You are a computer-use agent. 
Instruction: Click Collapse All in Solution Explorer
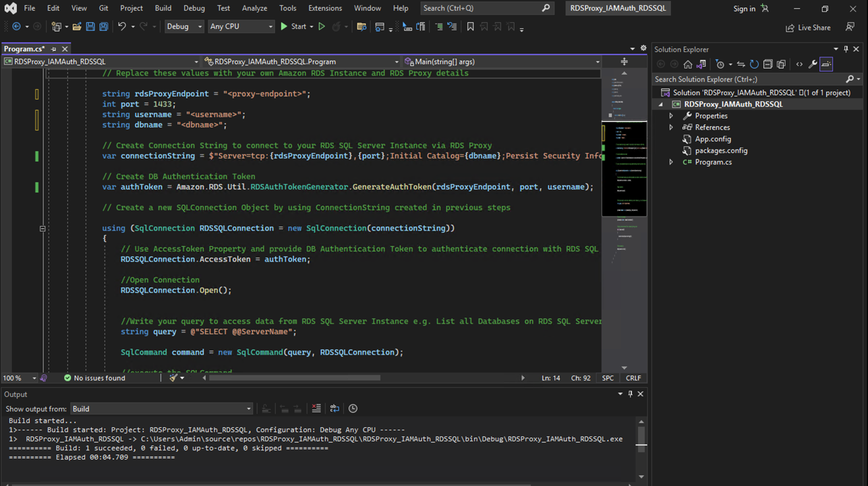pos(768,65)
